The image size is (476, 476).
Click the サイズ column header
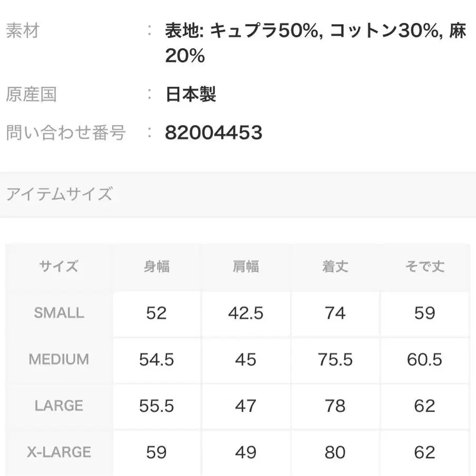click(59, 267)
